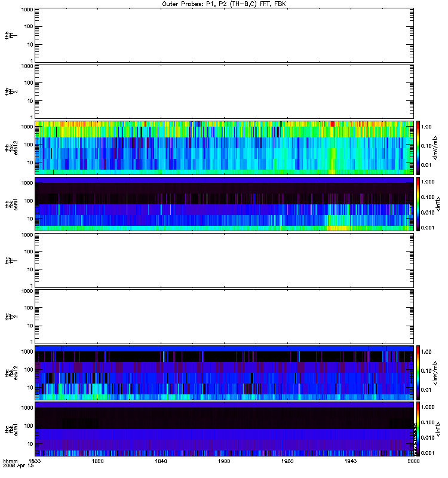Click the 1 y-axis label of thb fff 2
The image size is (448, 478).
coord(32,117)
